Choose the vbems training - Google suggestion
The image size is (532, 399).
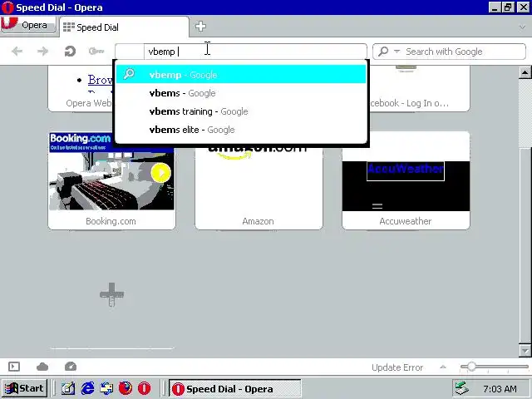[x=241, y=111]
